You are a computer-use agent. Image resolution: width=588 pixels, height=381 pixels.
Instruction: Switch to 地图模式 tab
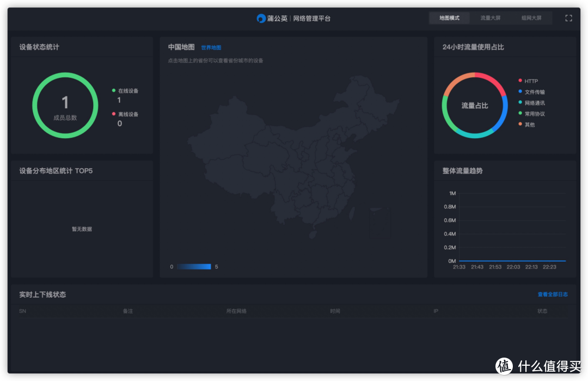[449, 18]
